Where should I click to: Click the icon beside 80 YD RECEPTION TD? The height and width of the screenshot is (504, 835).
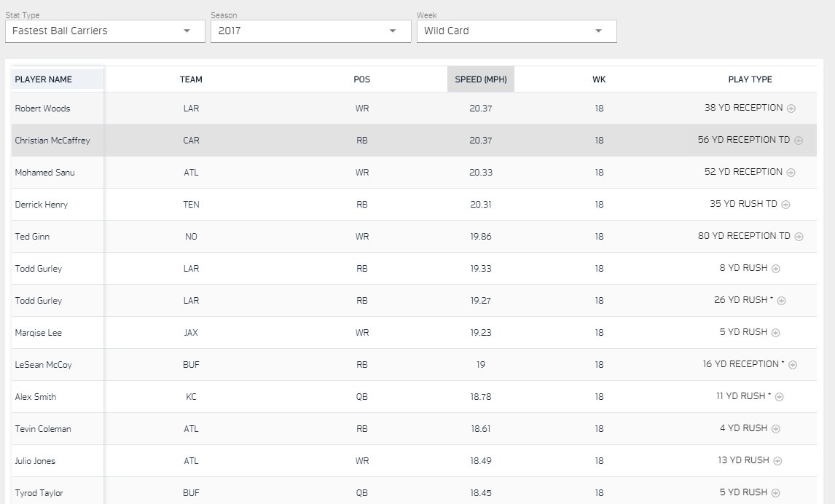[x=799, y=237]
